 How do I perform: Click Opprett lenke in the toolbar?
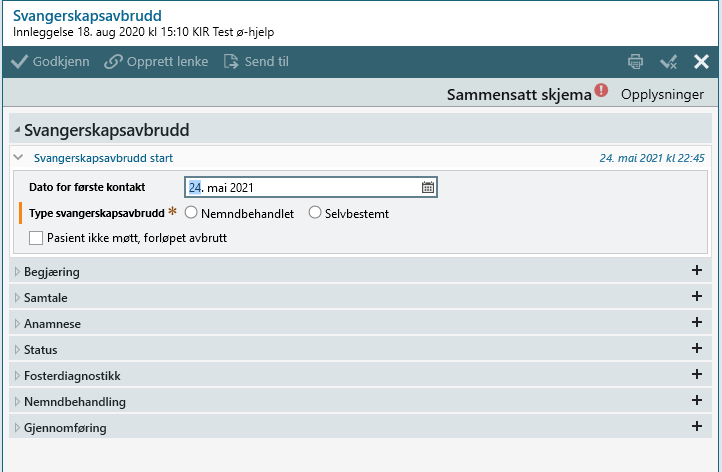(156, 62)
